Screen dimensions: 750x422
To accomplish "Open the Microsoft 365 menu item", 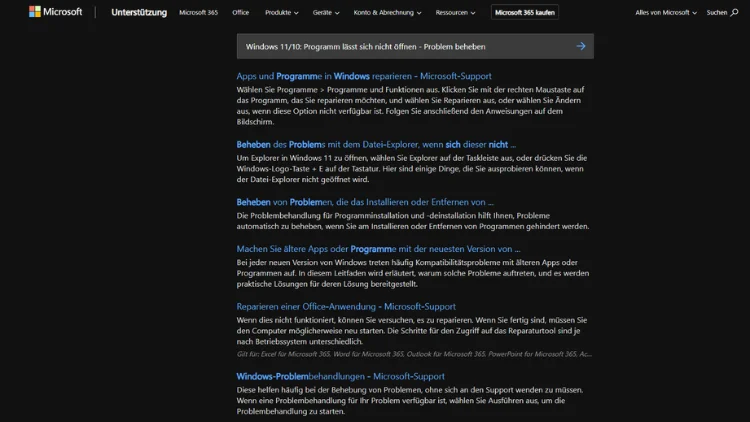I will tap(198, 12).
